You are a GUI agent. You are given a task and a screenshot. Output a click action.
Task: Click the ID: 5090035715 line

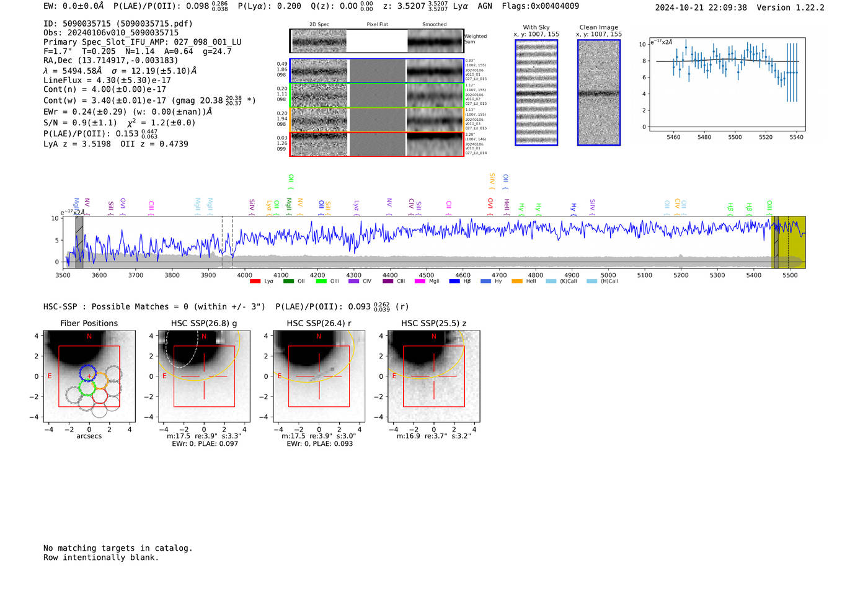click(x=118, y=24)
